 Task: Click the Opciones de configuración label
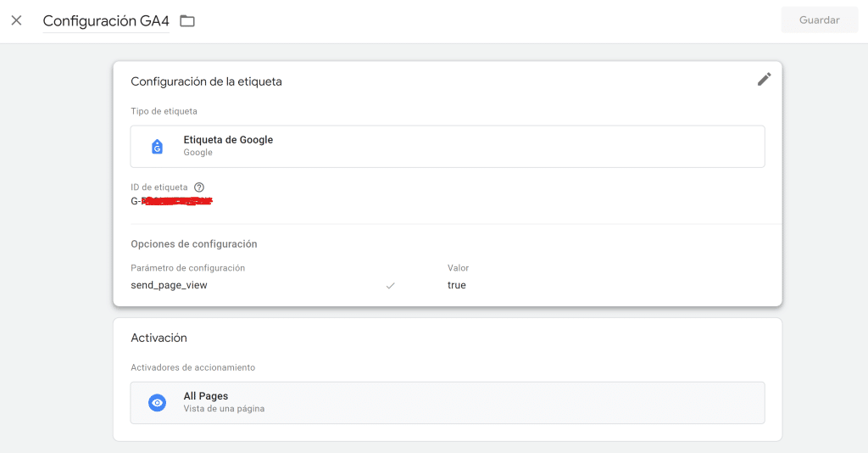click(x=194, y=243)
